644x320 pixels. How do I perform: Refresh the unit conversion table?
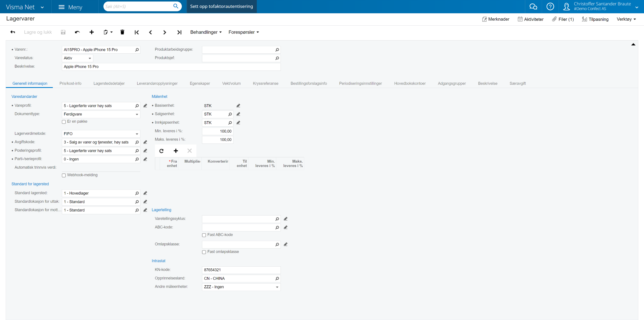162,151
